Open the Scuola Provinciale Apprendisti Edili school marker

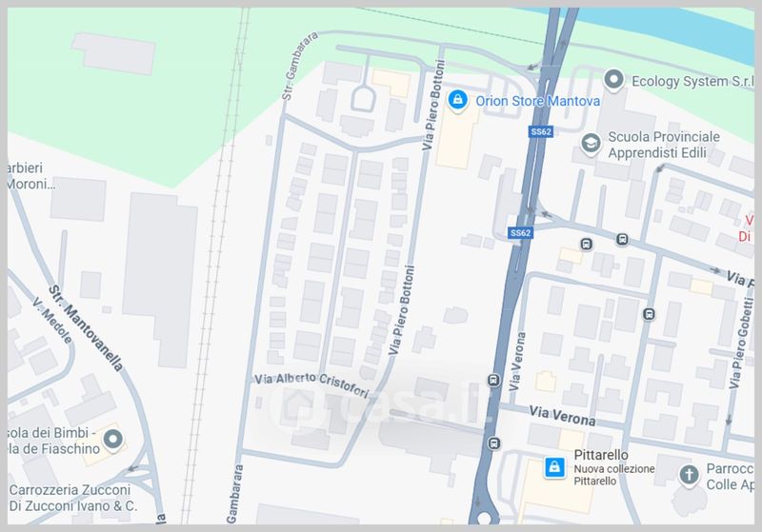click(591, 144)
